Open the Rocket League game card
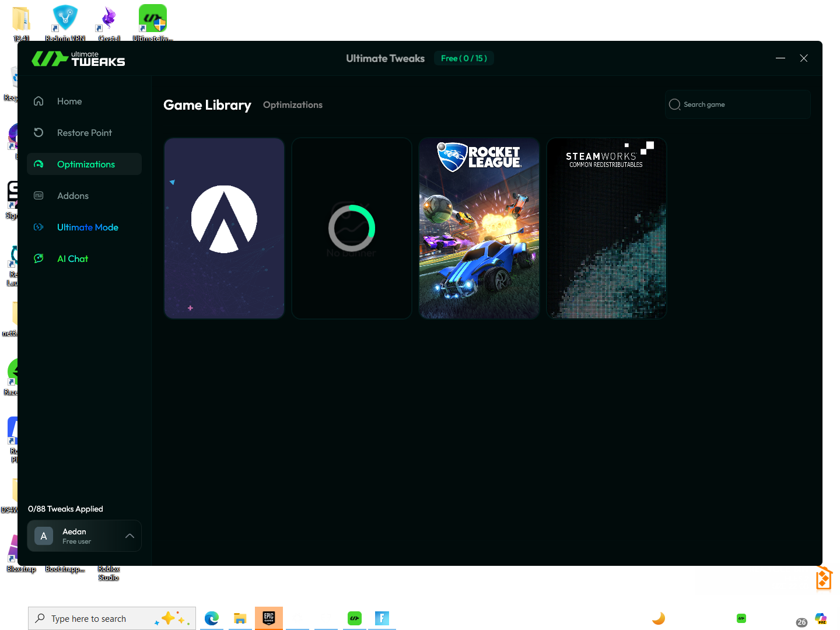Screen dimensions: 840x630 pyautogui.click(x=479, y=228)
